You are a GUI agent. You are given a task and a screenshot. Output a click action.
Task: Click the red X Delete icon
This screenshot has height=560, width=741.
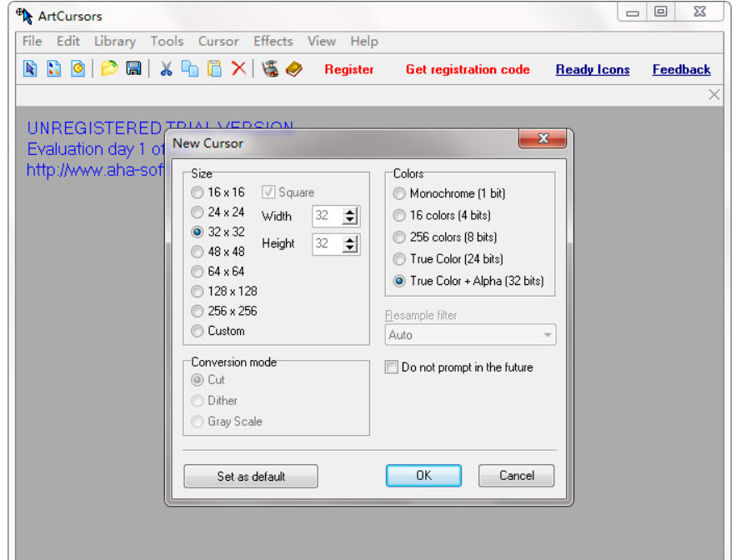[238, 69]
